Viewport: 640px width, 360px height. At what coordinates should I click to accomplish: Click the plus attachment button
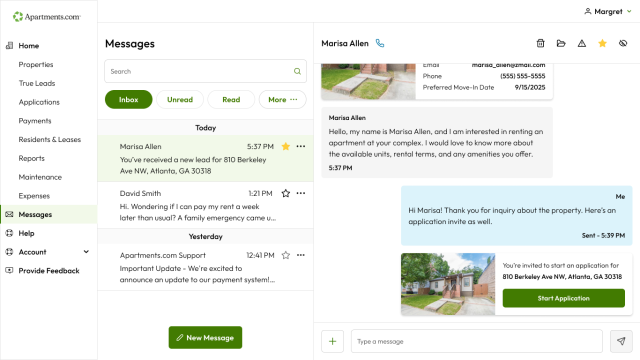[333, 341]
